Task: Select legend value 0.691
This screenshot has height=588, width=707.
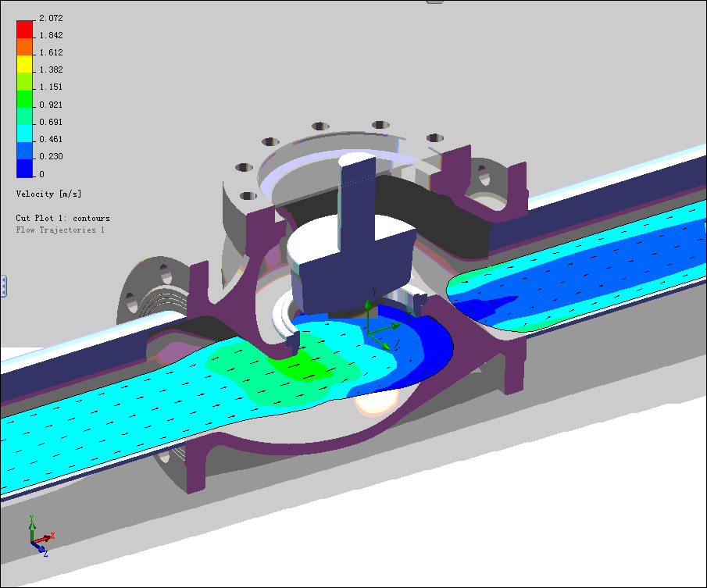Action: [51, 122]
